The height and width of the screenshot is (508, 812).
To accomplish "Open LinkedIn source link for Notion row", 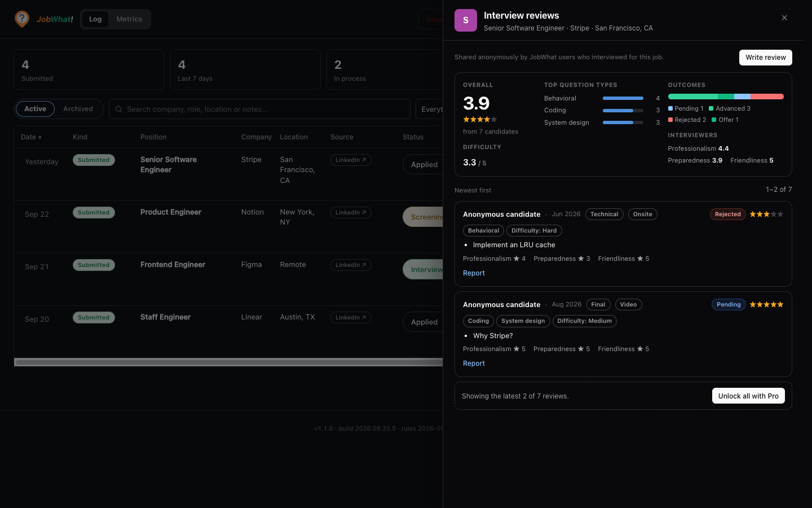I will click(x=351, y=213).
